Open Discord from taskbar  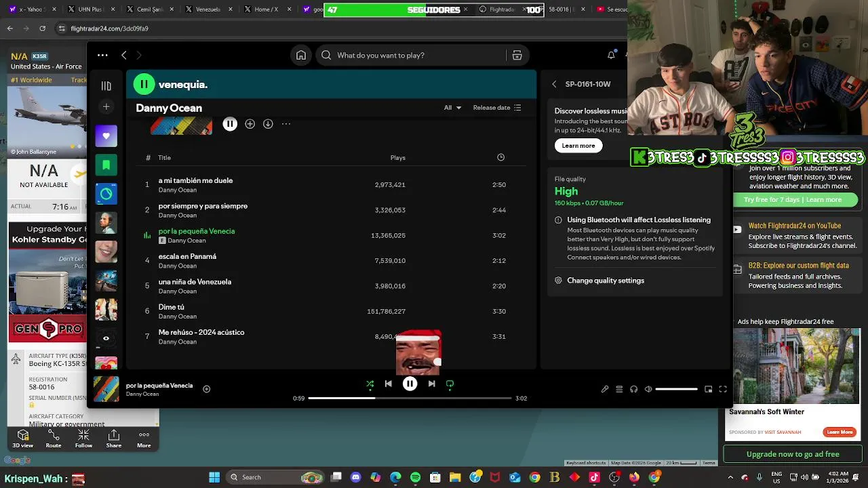[356, 477]
